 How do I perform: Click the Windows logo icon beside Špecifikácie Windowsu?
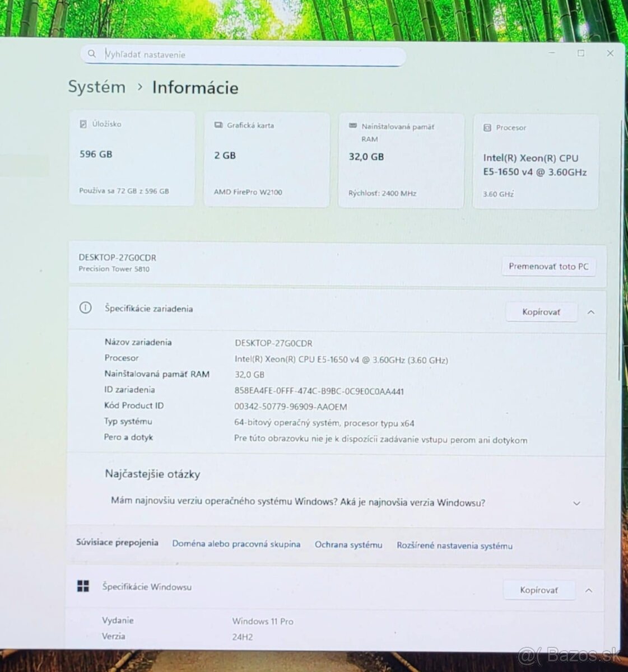pos(83,586)
